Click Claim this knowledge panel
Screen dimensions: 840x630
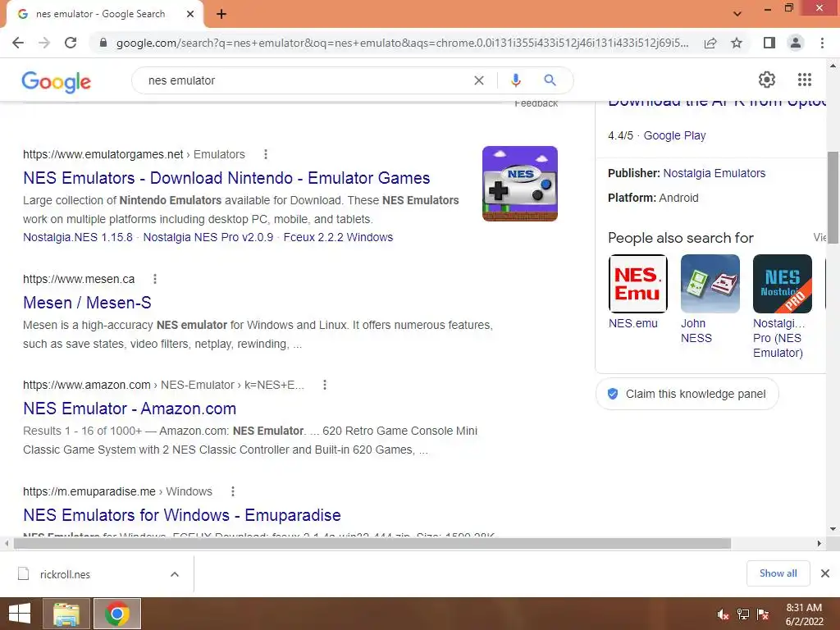(x=687, y=394)
